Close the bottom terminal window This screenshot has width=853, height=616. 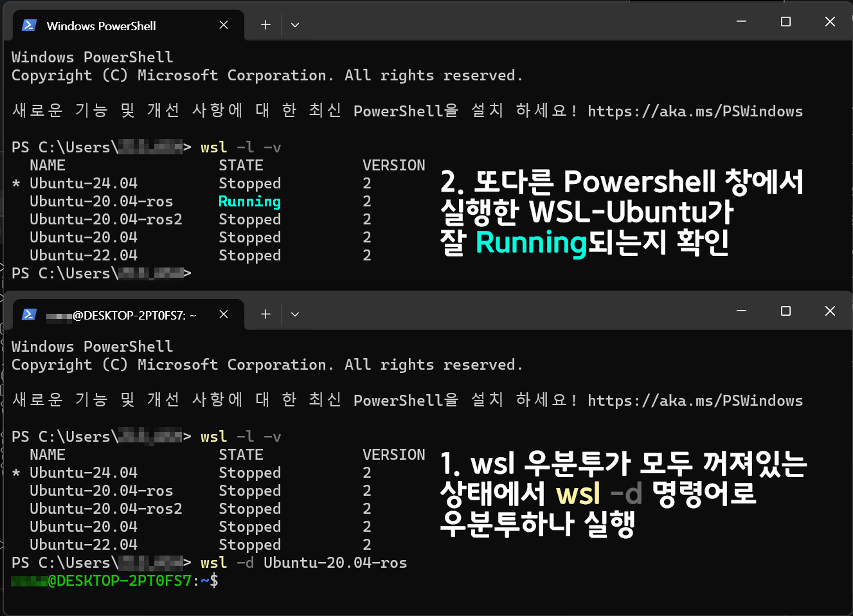(x=830, y=311)
